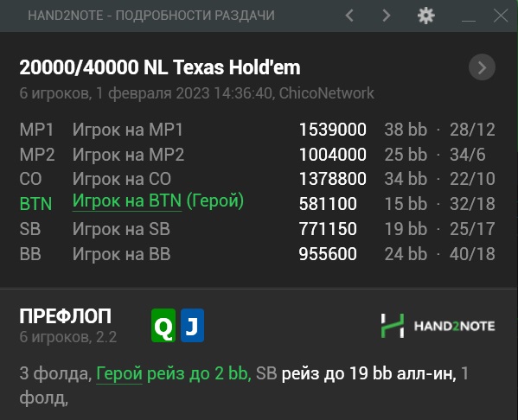
Task: Open hero link 'Игрок на BTN'
Action: (127, 200)
